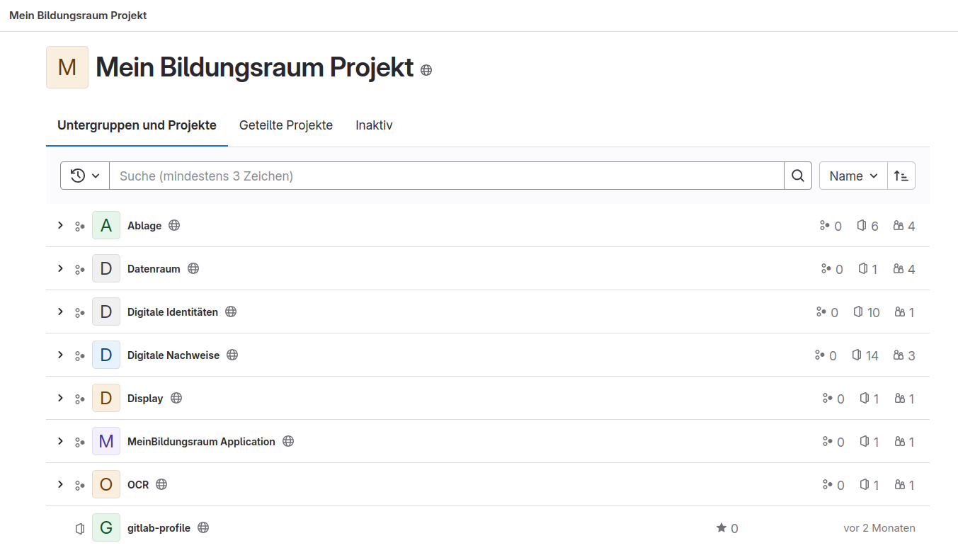Expand the OCR subgroup row
Viewport: 958px width, 560px height.
coord(60,485)
